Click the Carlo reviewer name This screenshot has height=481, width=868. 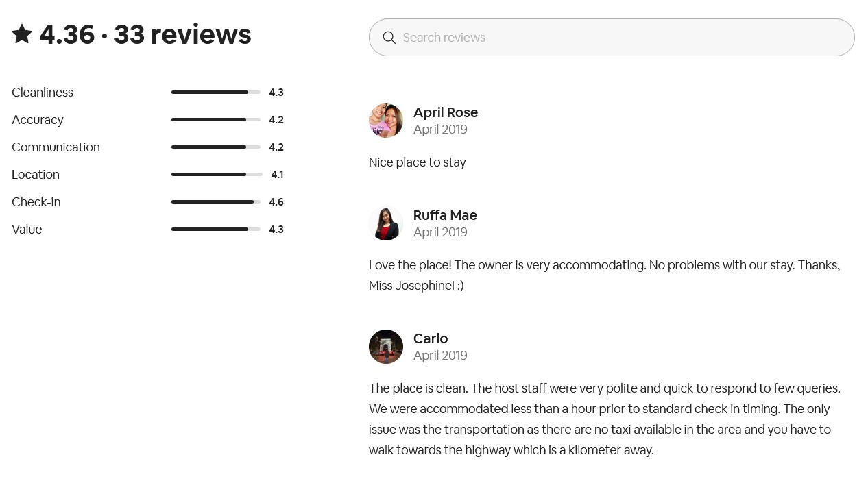431,338
